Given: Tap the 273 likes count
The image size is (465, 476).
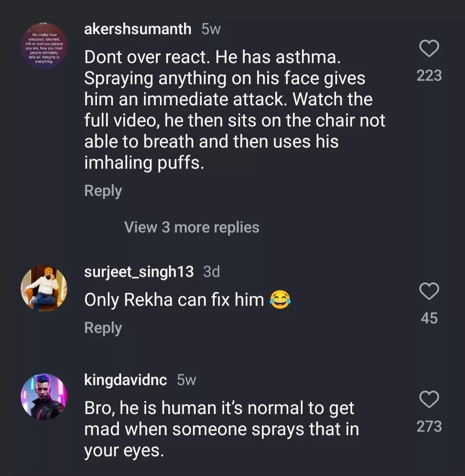Looking at the screenshot, I should click(429, 426).
